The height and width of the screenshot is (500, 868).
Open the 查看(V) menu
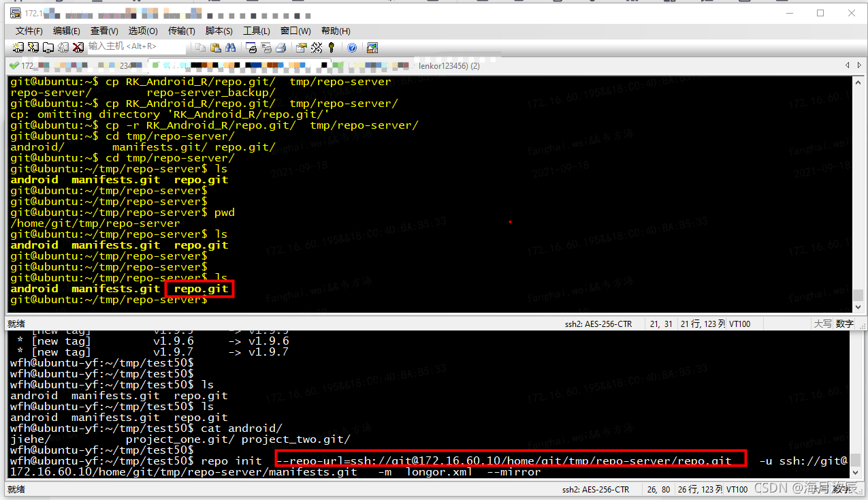click(104, 31)
